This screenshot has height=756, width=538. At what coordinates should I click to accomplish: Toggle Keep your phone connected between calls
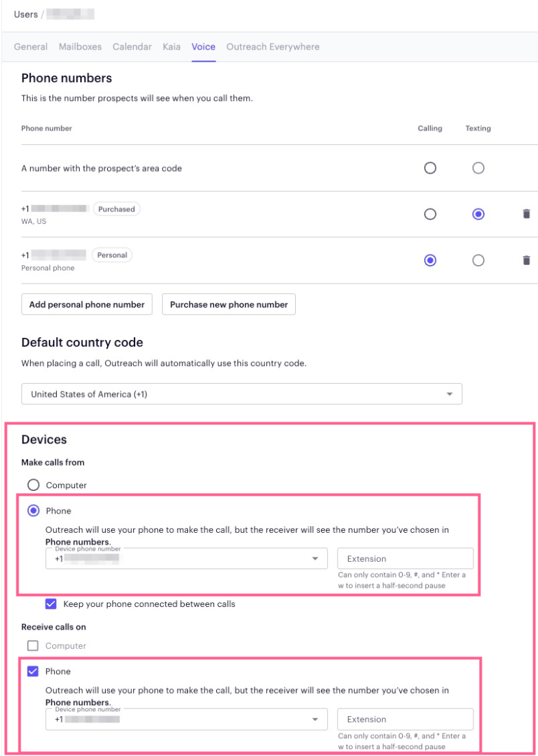(51, 604)
